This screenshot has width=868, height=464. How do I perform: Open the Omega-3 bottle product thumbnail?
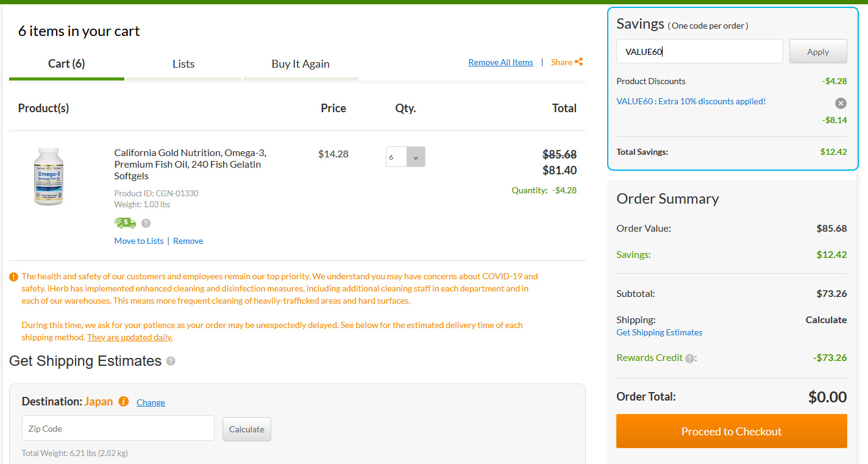click(x=49, y=177)
